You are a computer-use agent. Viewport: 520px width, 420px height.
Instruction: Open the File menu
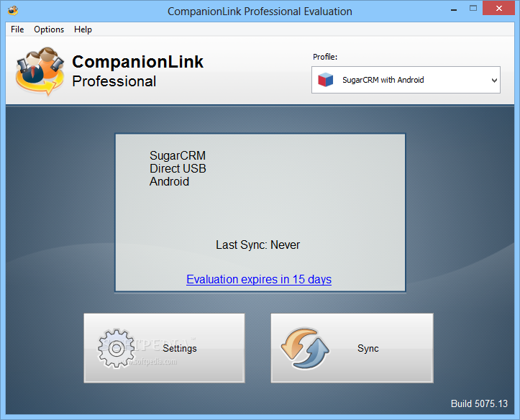17,29
